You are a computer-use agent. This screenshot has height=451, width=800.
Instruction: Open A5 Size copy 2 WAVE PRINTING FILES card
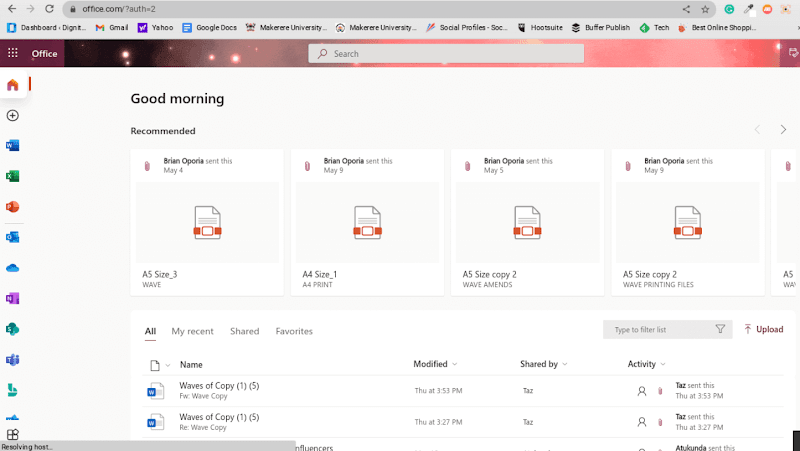coord(687,222)
